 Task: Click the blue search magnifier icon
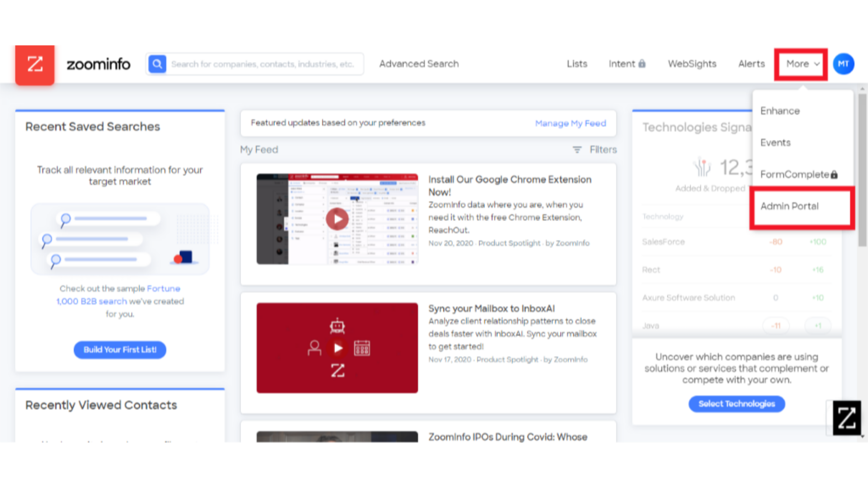[157, 64]
